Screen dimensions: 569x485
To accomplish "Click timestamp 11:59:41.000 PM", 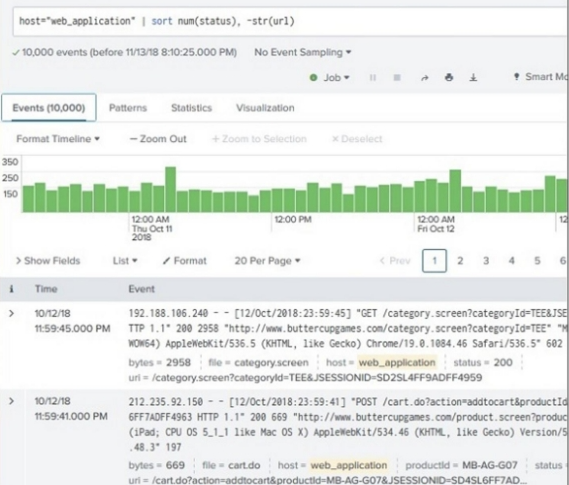I will [x=71, y=416].
